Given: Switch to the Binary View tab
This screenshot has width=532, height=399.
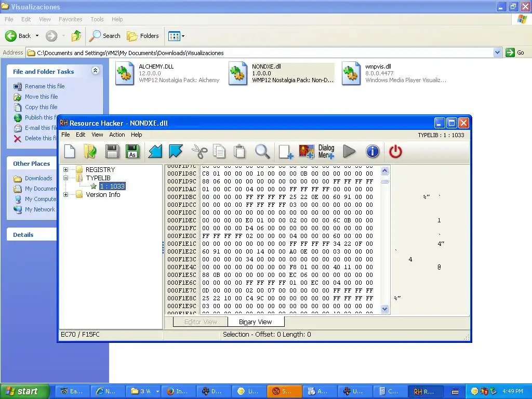Looking at the screenshot, I should pyautogui.click(x=256, y=322).
